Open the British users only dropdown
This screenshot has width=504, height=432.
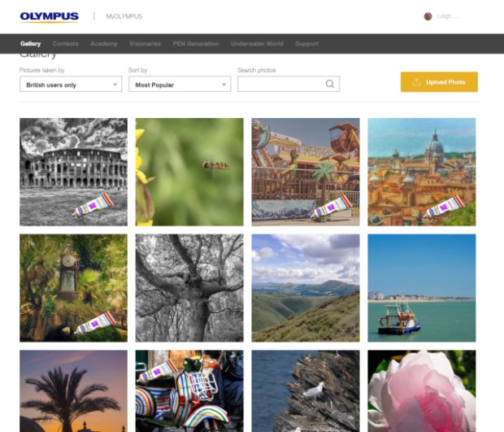pos(71,84)
